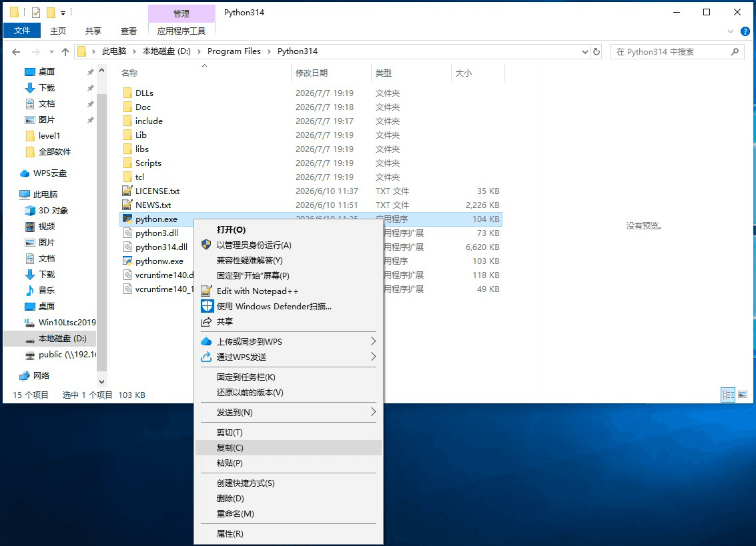Open quick access toolbar customize dropdown
The height and width of the screenshot is (546, 756).
[x=63, y=13]
